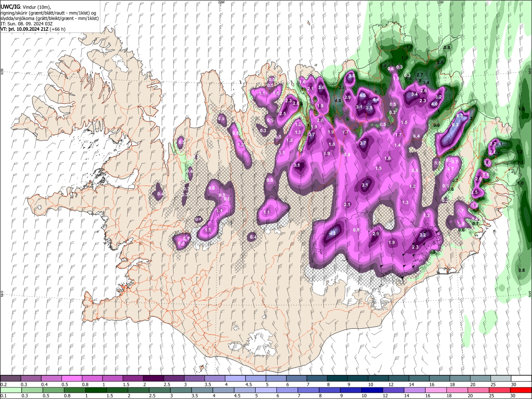
Task: Click the 0.2 swatch in the purple snow legend
Action: click(x=10, y=379)
